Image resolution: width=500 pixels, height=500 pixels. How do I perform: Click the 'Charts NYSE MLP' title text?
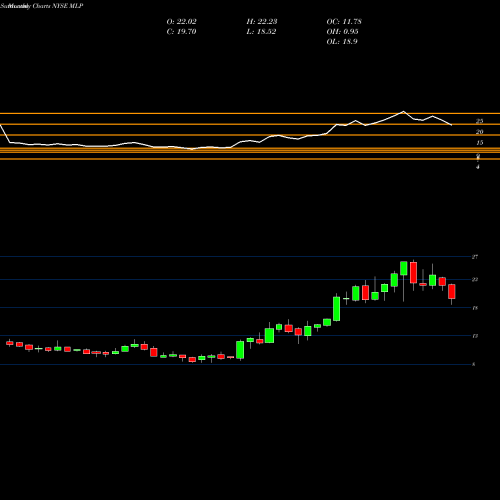[x=57, y=6]
